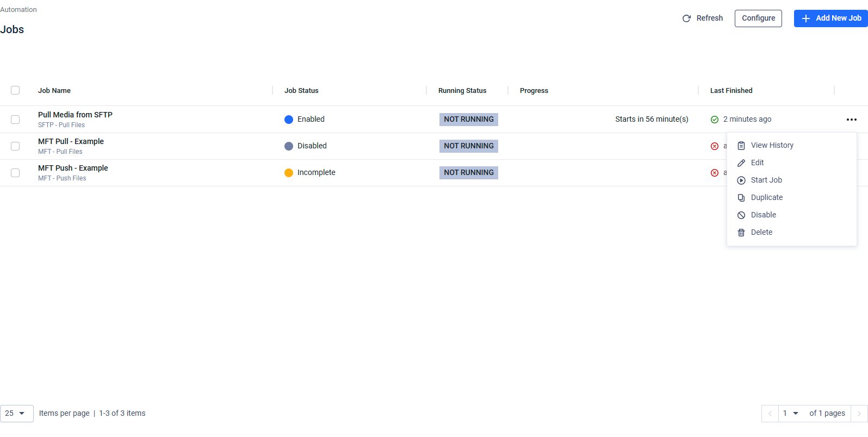Screen dimensions: 868x437
Task: Click the 'MFT - Push Files' subtitle
Action: click(62, 178)
